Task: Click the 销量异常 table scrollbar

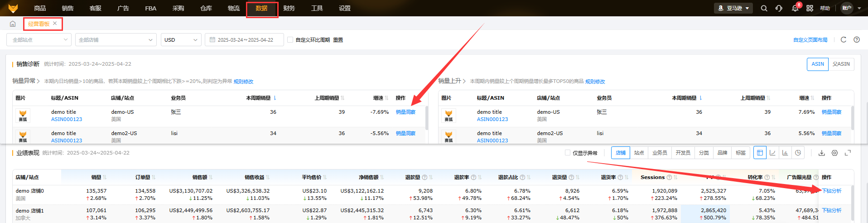Action: tap(427, 118)
